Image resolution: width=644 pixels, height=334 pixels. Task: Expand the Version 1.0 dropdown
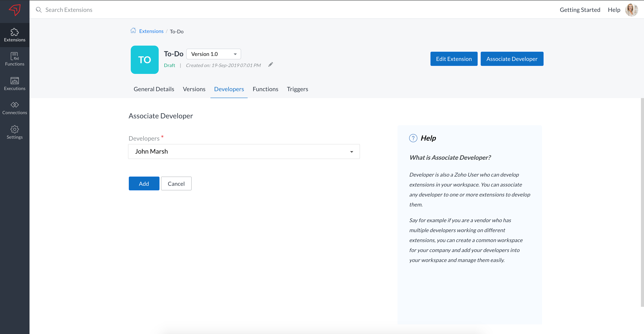[214, 54]
